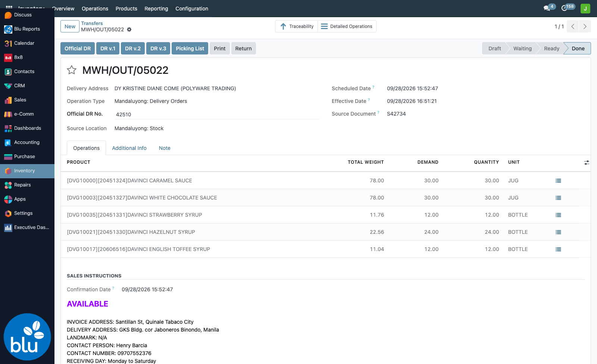The width and height of the screenshot is (597, 364).
Task: Open details for DAVINCI STRAWBERRY SYRUP row
Action: coord(558,215)
